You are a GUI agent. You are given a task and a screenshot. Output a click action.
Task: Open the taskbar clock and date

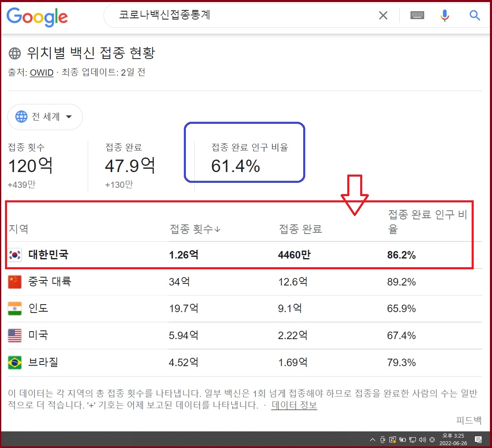453,440
